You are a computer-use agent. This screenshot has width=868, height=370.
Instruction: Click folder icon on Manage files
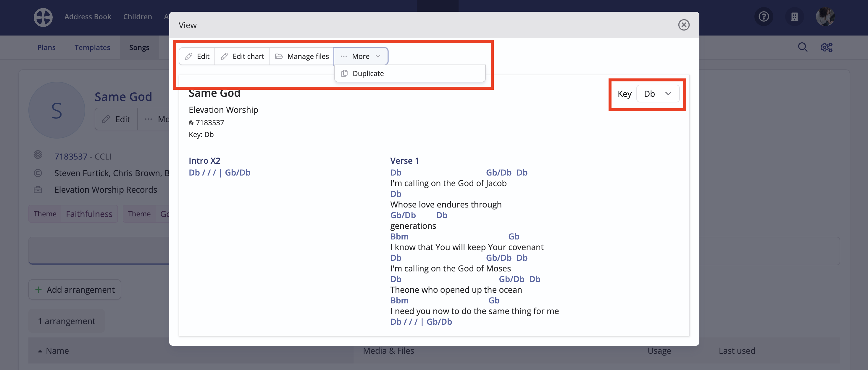[279, 56]
